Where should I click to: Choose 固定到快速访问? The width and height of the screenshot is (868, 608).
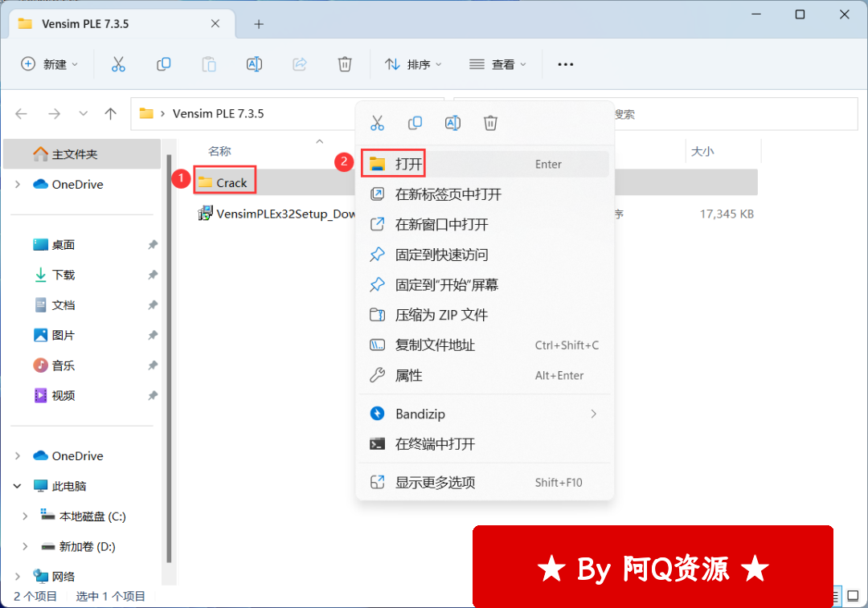(485, 255)
